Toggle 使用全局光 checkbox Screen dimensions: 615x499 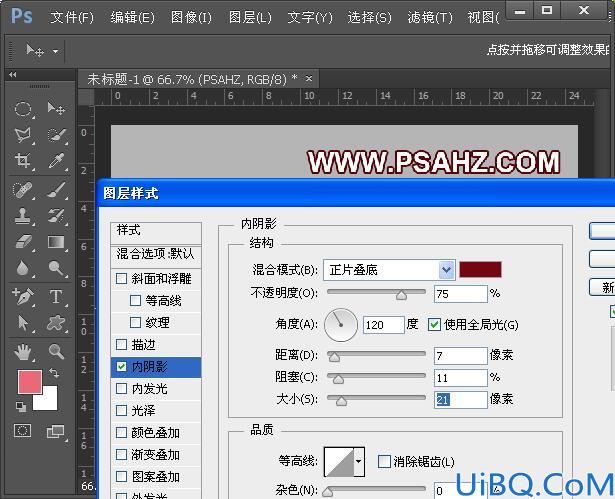(x=434, y=324)
